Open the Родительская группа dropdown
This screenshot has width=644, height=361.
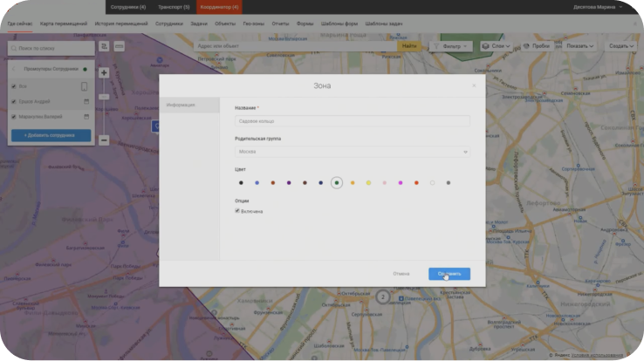coord(352,151)
